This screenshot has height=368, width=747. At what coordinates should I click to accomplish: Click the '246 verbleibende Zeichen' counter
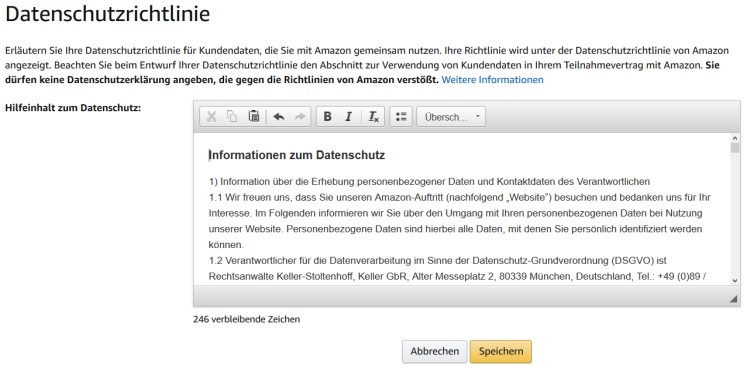247,319
